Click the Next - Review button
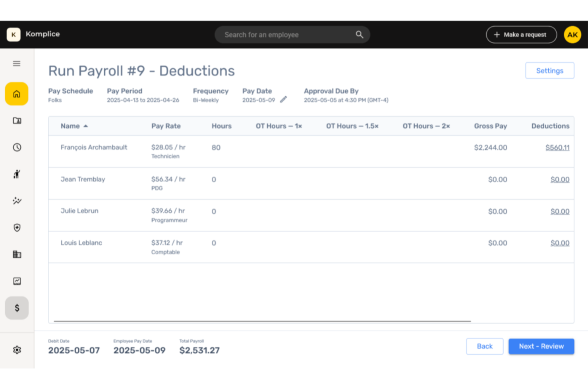 coord(541,346)
